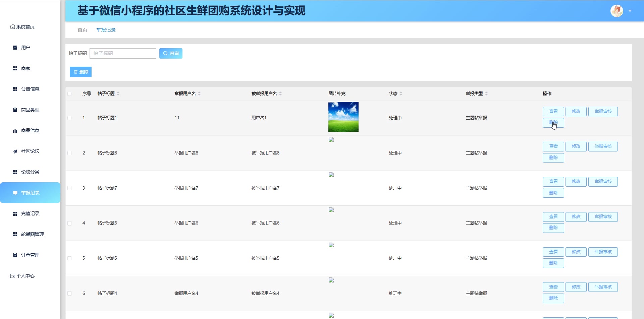Click the 用户 sidebar icon
Viewport: 644px width, 319px height.
15,48
